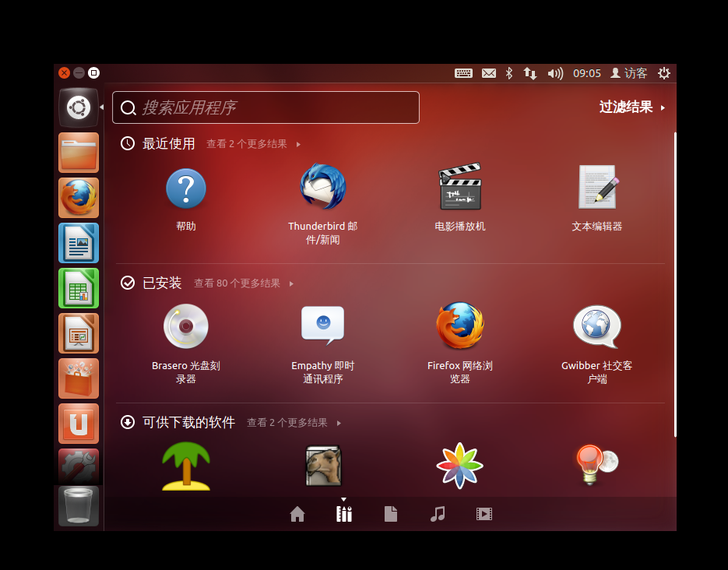Expand 查看 80 个更多结果 under 已安装
The image size is (728, 570).
(244, 283)
